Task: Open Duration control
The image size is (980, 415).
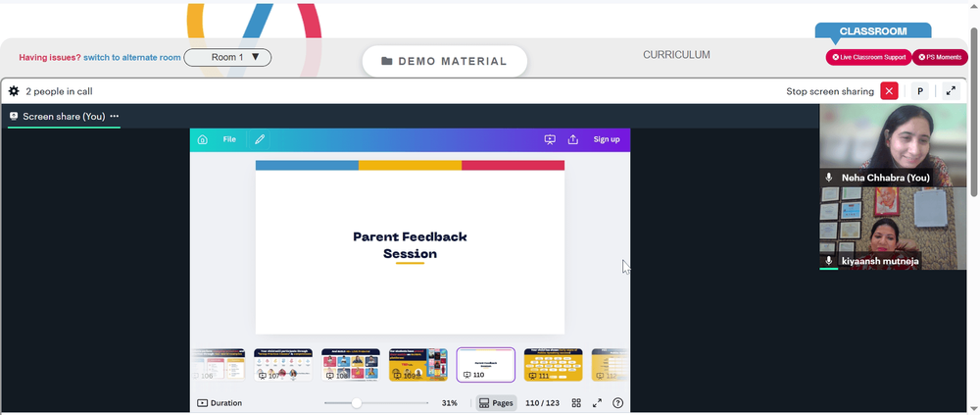Action: [x=220, y=403]
